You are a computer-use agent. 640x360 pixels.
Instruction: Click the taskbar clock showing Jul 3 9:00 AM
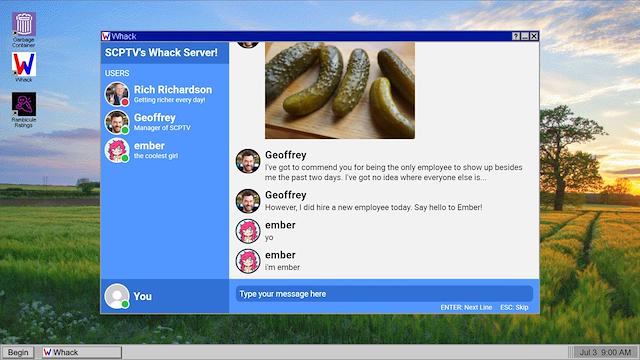coord(605,352)
